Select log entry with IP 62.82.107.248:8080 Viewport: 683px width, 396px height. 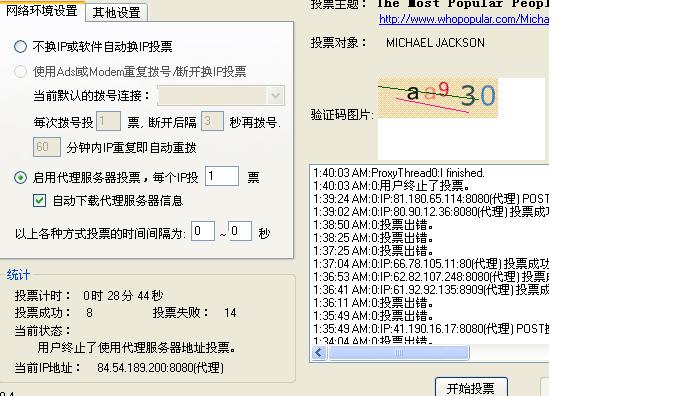tap(431, 277)
